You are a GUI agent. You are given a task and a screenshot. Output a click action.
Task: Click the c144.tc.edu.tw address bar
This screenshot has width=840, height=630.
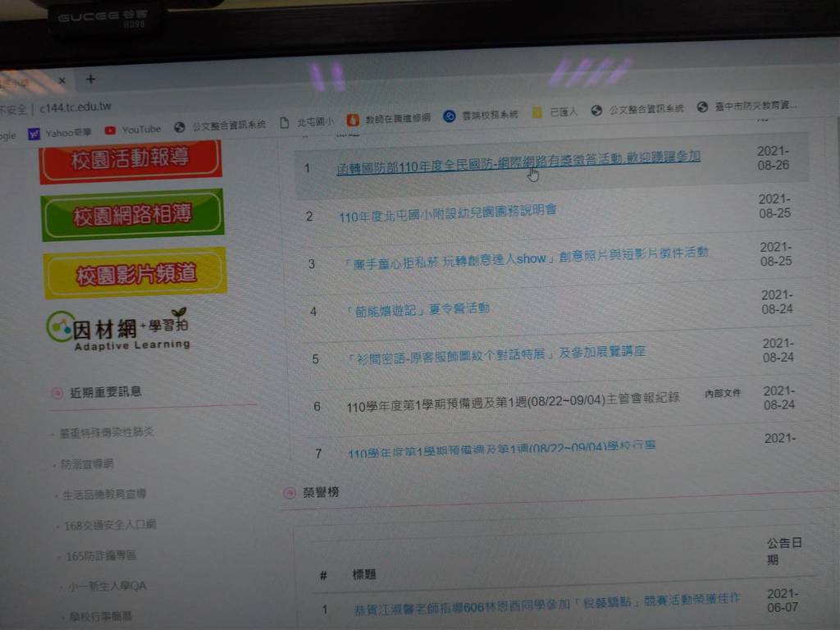tap(75, 107)
